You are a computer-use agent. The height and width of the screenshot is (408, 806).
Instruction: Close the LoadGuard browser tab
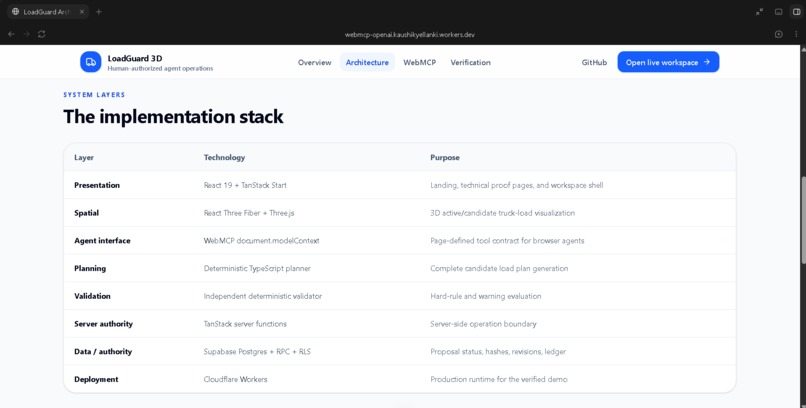click(x=82, y=12)
